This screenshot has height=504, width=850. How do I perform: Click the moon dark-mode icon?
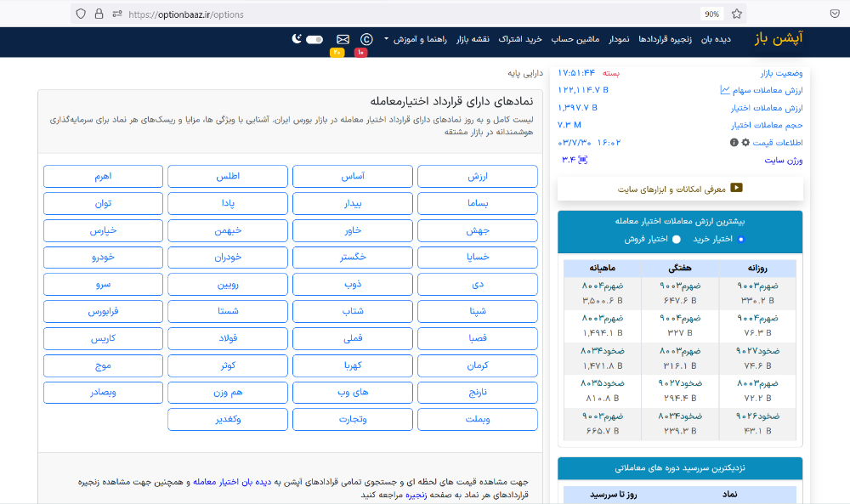(x=297, y=38)
